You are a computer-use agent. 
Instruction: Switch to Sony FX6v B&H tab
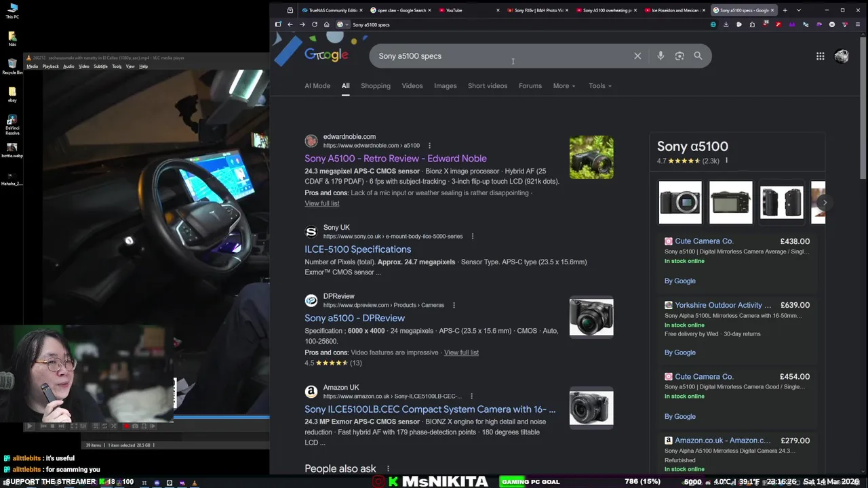pyautogui.click(x=539, y=10)
